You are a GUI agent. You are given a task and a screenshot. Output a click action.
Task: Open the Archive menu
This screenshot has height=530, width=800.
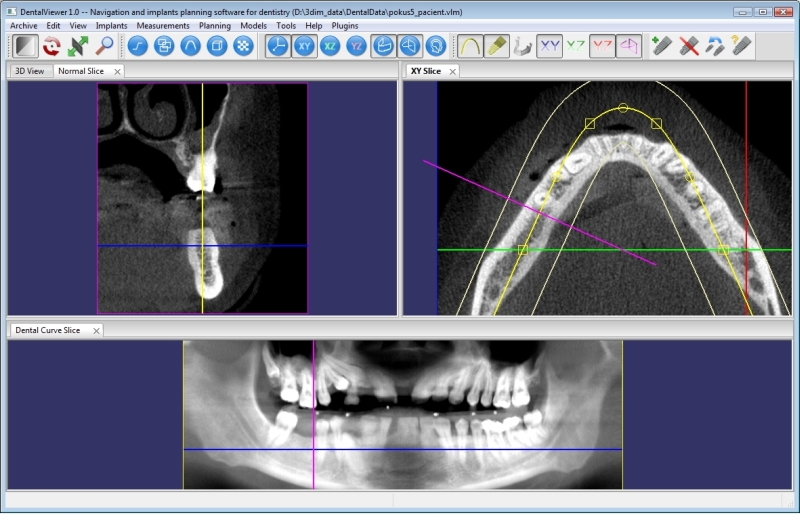pos(23,26)
